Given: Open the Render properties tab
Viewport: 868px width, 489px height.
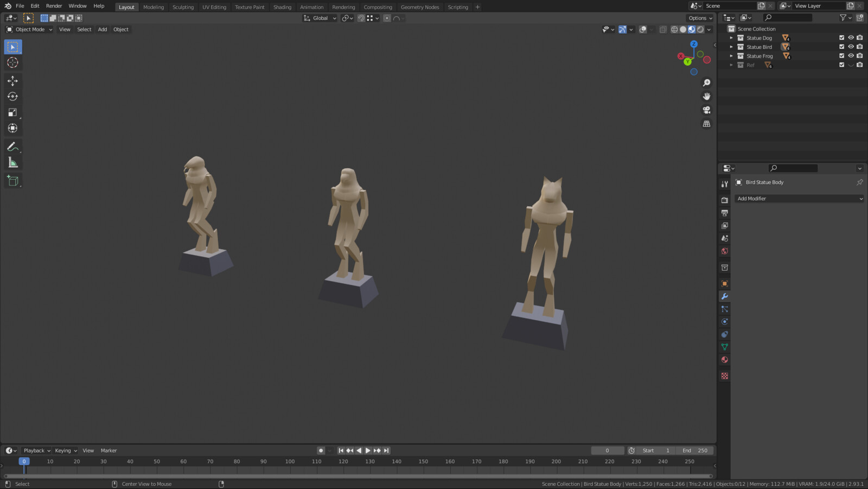Looking at the screenshot, I should [x=725, y=200].
